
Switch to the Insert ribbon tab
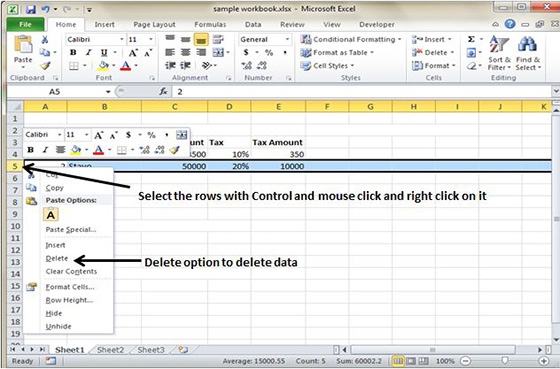(x=104, y=24)
